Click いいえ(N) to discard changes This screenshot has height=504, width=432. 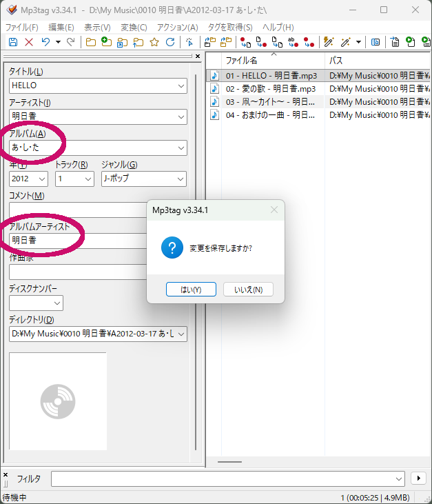click(248, 290)
